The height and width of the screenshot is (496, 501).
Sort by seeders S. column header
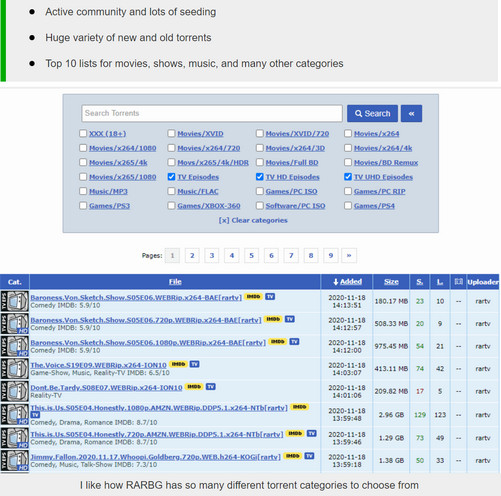point(420,282)
